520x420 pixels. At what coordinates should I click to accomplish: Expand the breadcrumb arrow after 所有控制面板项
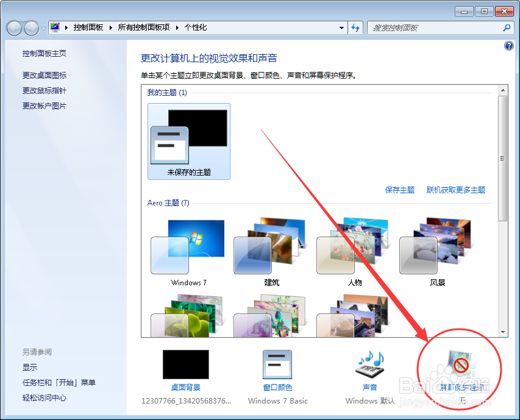pyautogui.click(x=177, y=27)
